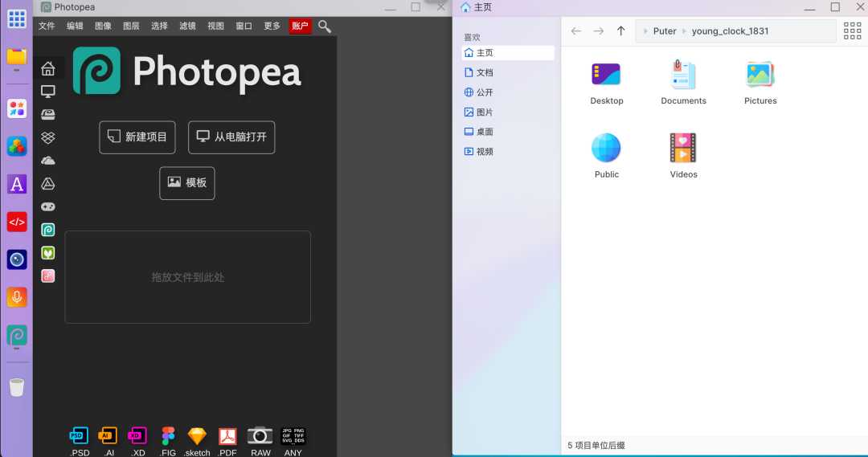This screenshot has height=457, width=868.
Task: Click the Photopea icon in dock
Action: pyautogui.click(x=17, y=335)
